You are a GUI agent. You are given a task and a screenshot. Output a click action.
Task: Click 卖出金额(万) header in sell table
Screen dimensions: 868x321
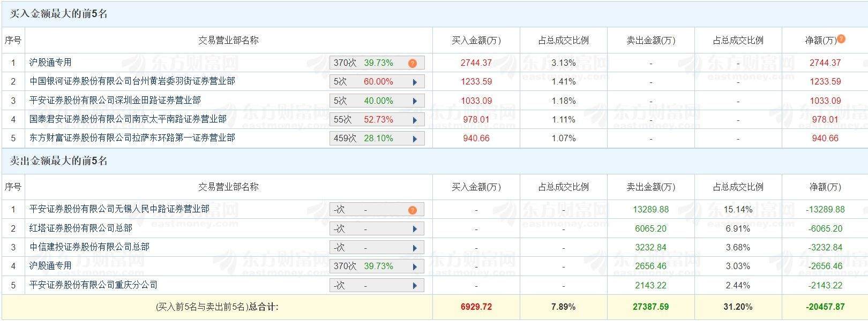click(x=650, y=187)
